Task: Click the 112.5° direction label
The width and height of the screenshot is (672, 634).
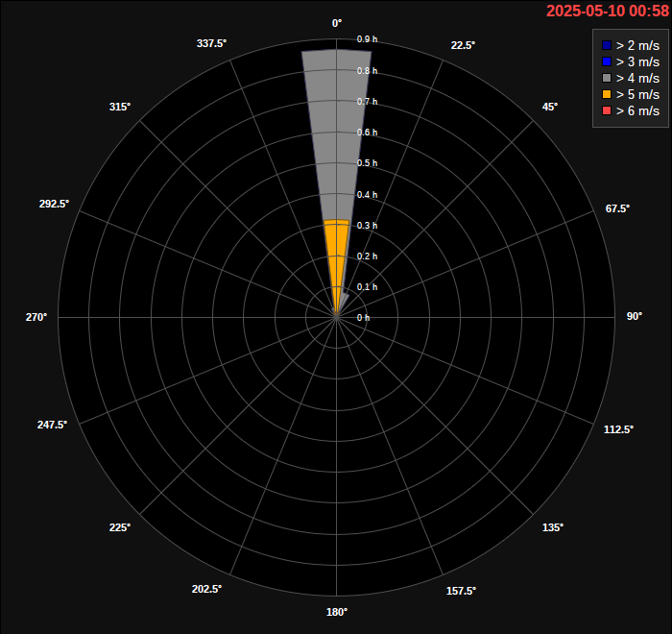Action: [618, 429]
